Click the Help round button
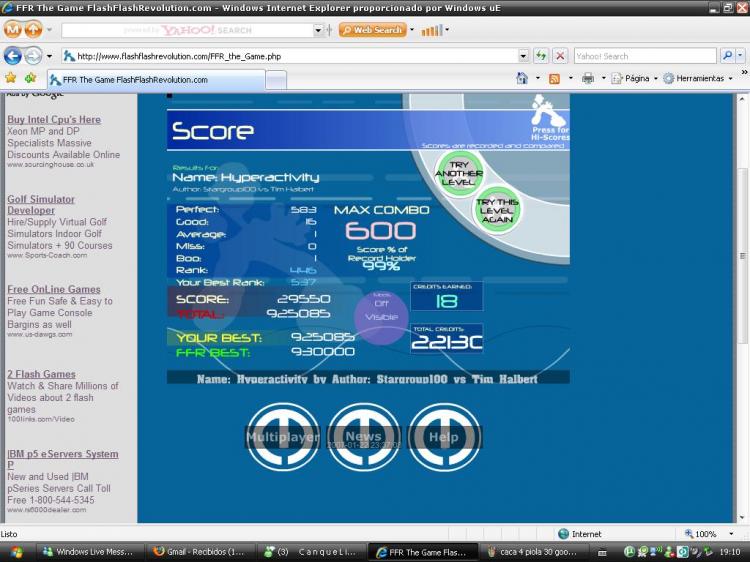Image resolution: width=750 pixels, height=562 pixels. 444,437
